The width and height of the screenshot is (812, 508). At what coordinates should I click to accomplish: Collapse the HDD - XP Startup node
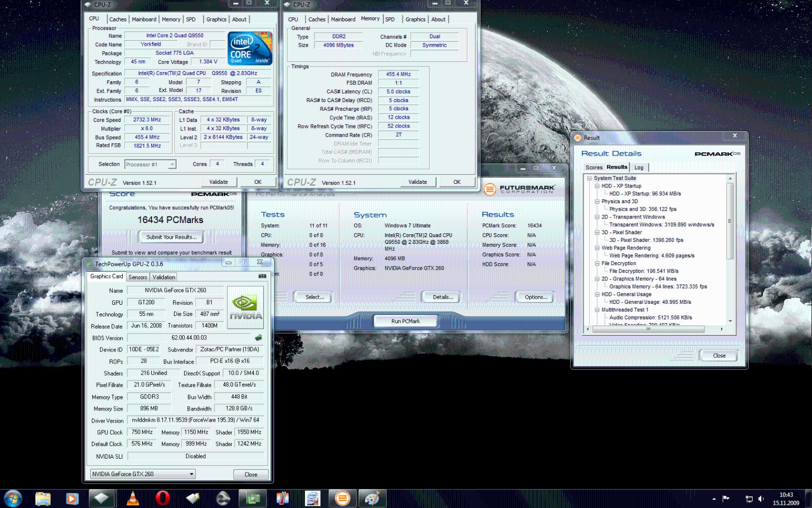(x=597, y=186)
